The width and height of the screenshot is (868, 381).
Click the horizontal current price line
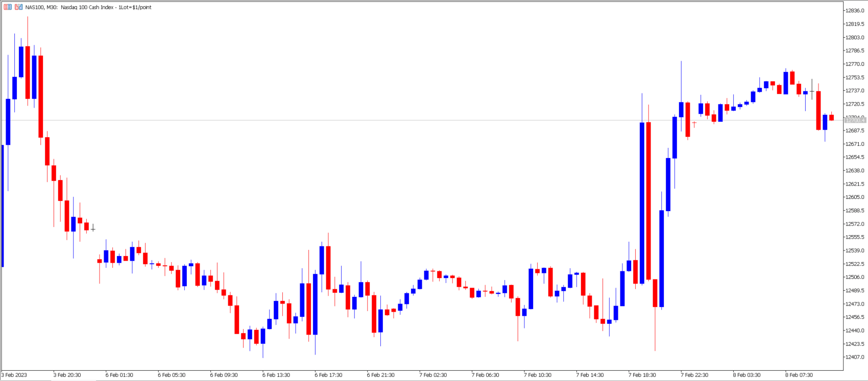pyautogui.click(x=408, y=120)
